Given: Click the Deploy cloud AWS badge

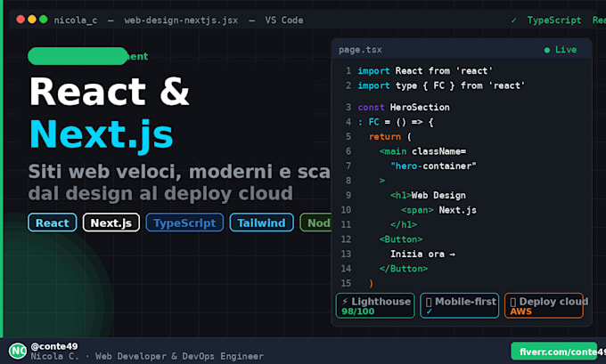Looking at the screenshot, I should (544, 306).
